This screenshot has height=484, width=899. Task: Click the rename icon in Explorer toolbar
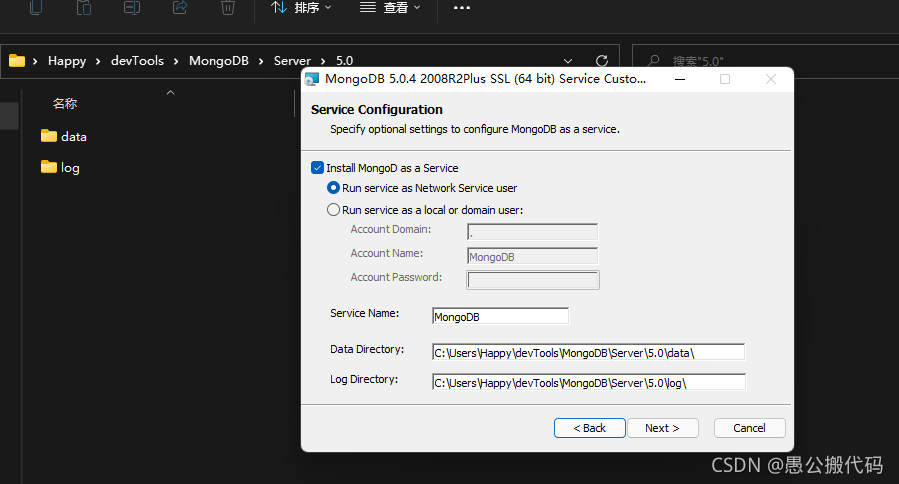(132, 7)
